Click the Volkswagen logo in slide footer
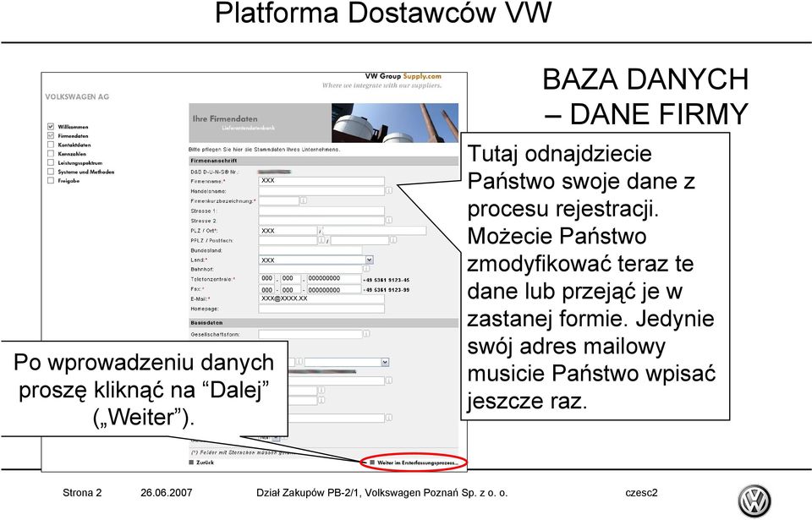Image resolution: width=812 pixels, height=520 pixels. point(754,501)
